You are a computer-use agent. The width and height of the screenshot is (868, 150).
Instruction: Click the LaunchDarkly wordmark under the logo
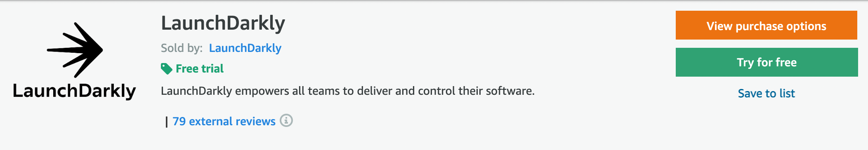[74, 91]
